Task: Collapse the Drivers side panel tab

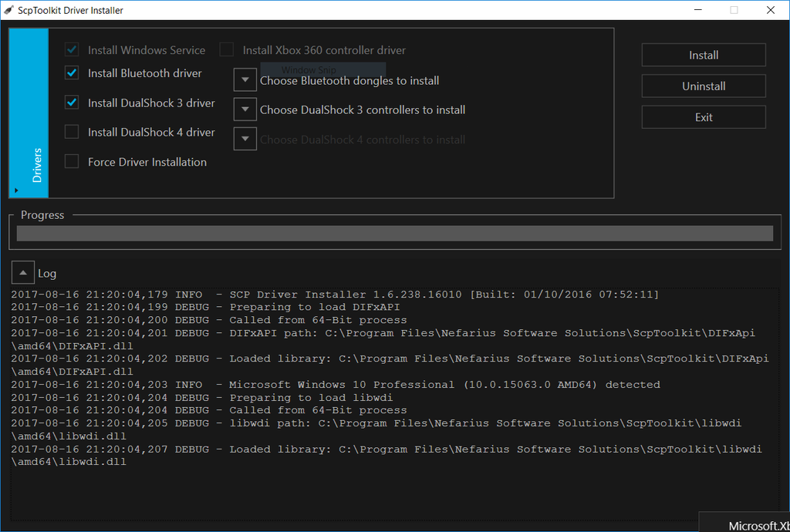Action: (x=29, y=113)
